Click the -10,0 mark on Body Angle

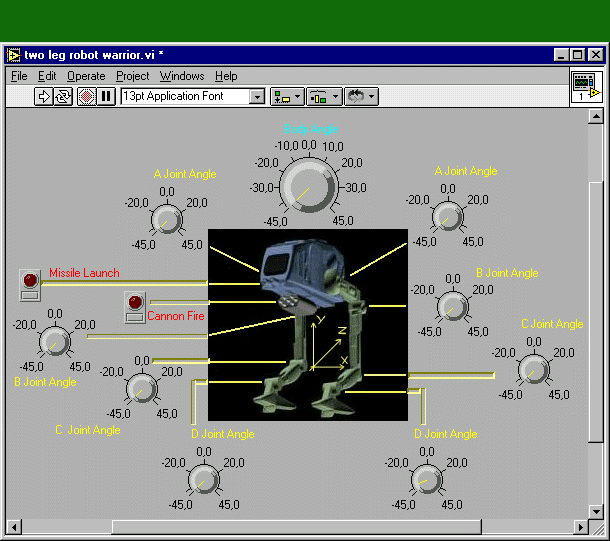[286, 146]
